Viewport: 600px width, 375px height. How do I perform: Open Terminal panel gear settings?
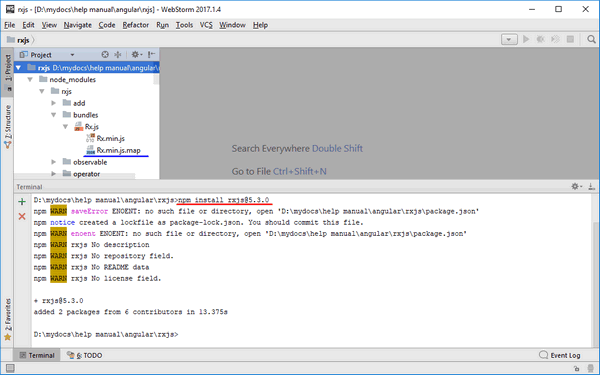tap(576, 186)
